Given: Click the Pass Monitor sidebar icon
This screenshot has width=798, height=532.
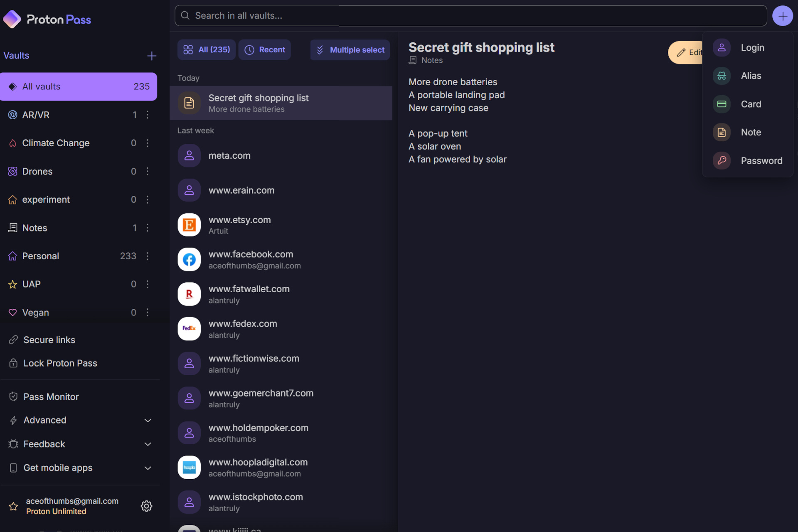Looking at the screenshot, I should point(12,396).
